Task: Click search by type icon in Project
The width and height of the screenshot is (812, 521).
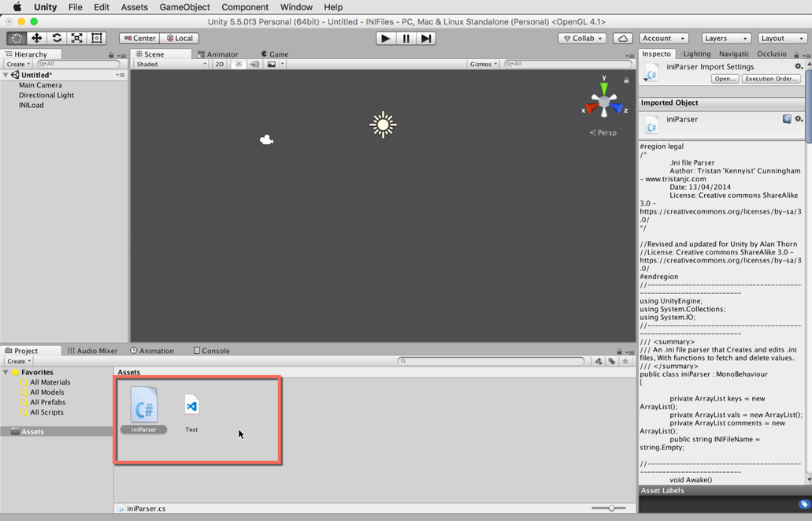Action: coord(598,361)
